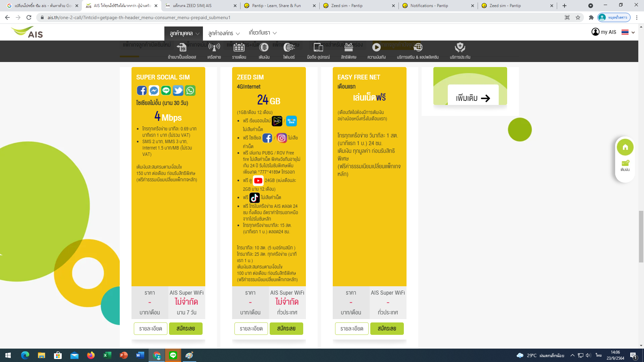Open the Chrome profile button

(x=614, y=17)
